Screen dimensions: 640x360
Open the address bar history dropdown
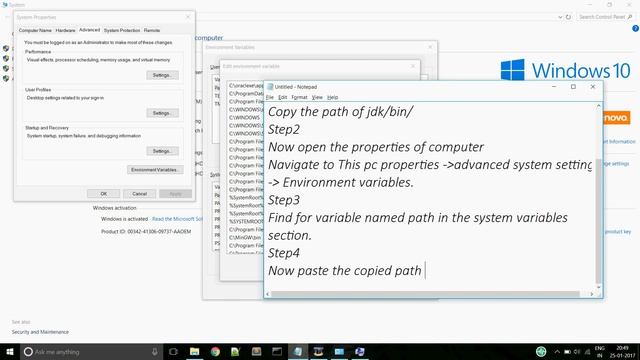click(560, 17)
